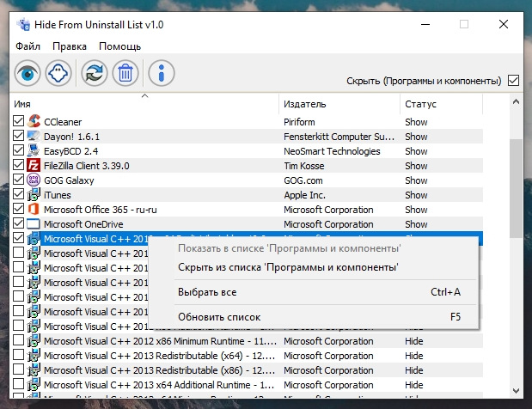Click the FileZilla Client icon

(34, 166)
